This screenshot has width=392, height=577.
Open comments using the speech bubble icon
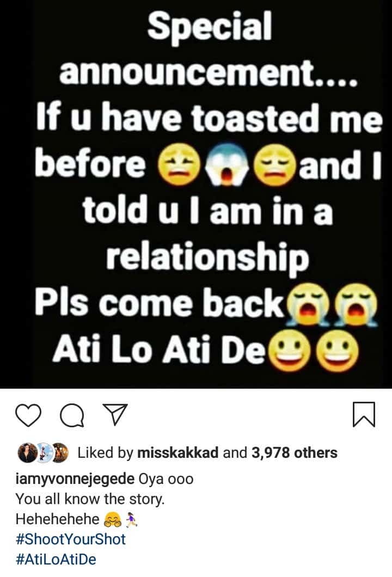(x=72, y=415)
